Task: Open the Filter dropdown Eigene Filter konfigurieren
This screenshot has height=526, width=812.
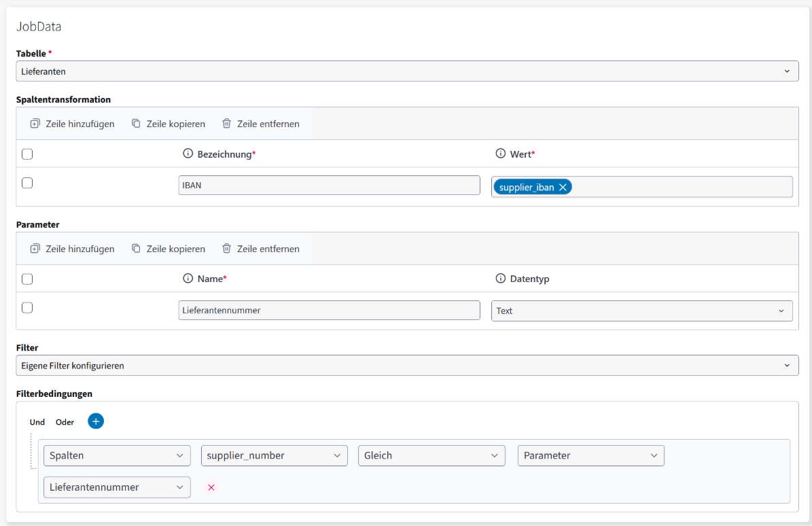Action: (x=407, y=366)
